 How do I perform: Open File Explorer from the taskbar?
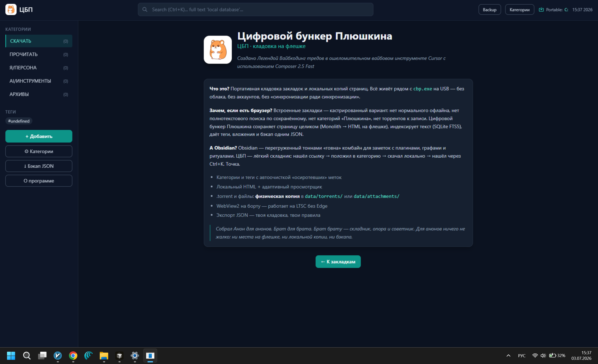(x=104, y=356)
